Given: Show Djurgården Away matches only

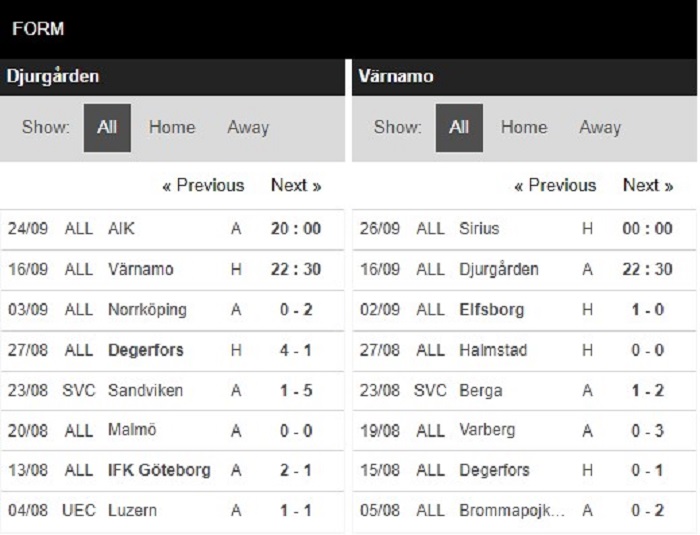Looking at the screenshot, I should coord(248,127).
